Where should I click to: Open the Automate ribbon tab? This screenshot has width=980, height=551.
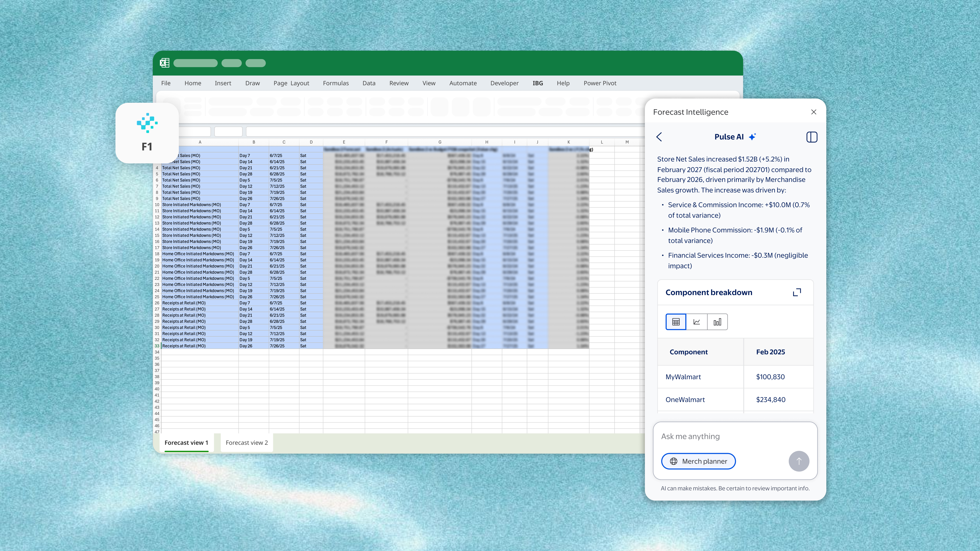pyautogui.click(x=463, y=83)
